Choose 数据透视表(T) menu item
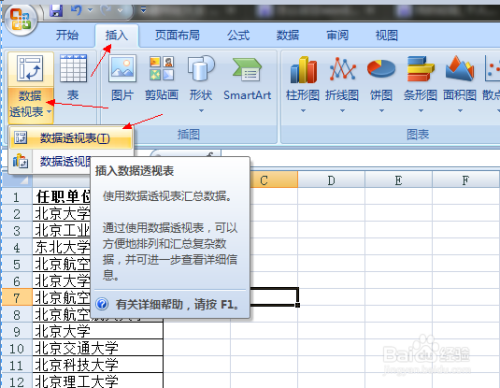Viewport: 500px width, 388px height. 71,138
